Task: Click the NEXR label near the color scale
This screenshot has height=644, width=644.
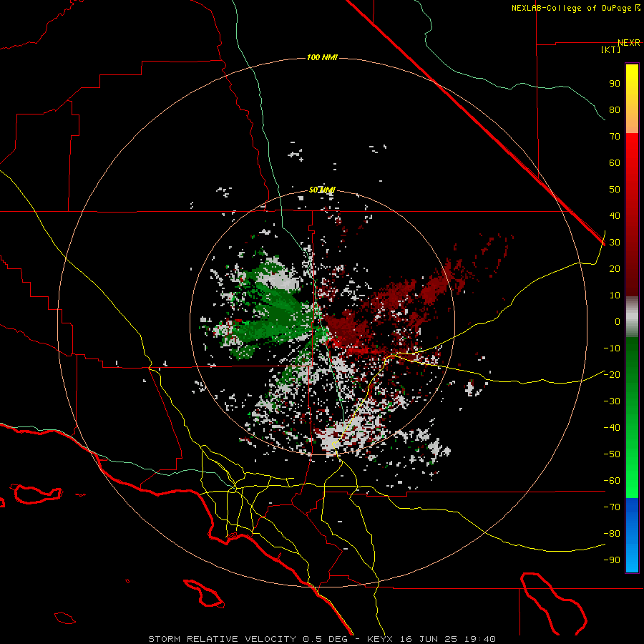Action: click(628, 43)
